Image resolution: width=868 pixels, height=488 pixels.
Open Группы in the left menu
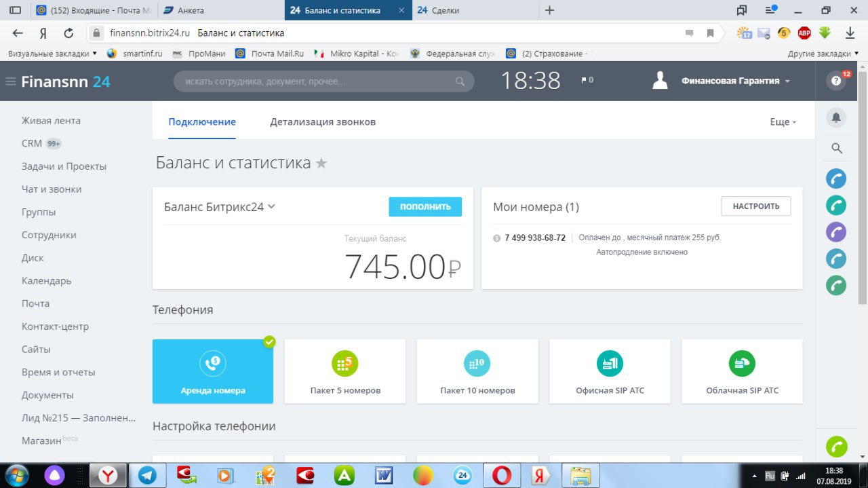click(x=39, y=212)
